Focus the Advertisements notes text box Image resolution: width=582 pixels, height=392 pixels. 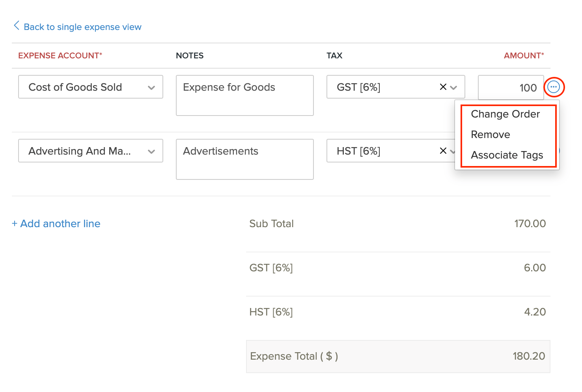tap(244, 159)
